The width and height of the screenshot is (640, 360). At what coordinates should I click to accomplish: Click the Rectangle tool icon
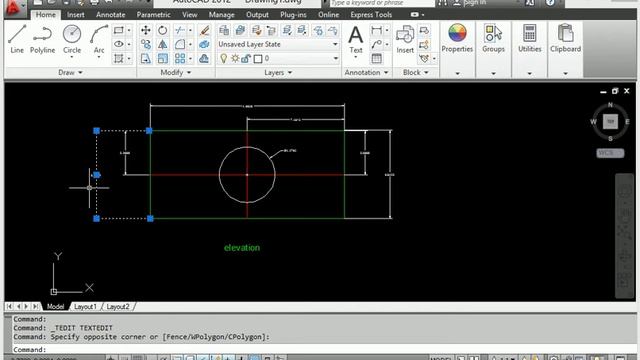point(119,30)
